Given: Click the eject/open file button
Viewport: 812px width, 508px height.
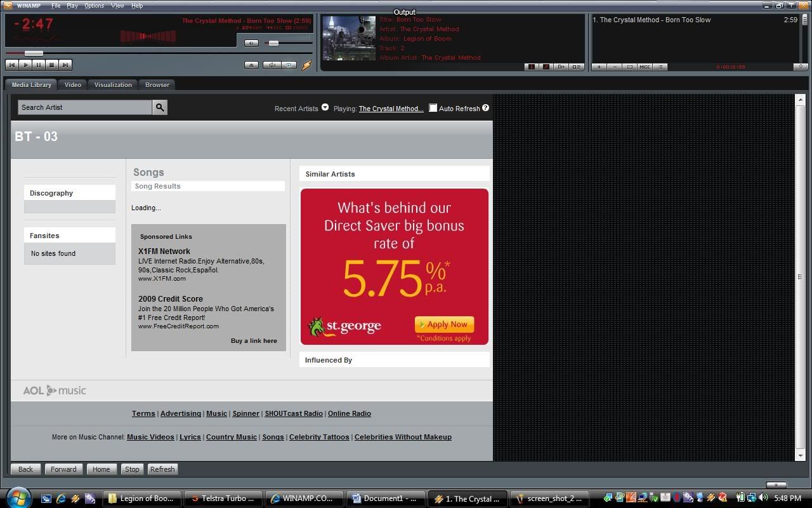Looking at the screenshot, I should [x=251, y=65].
